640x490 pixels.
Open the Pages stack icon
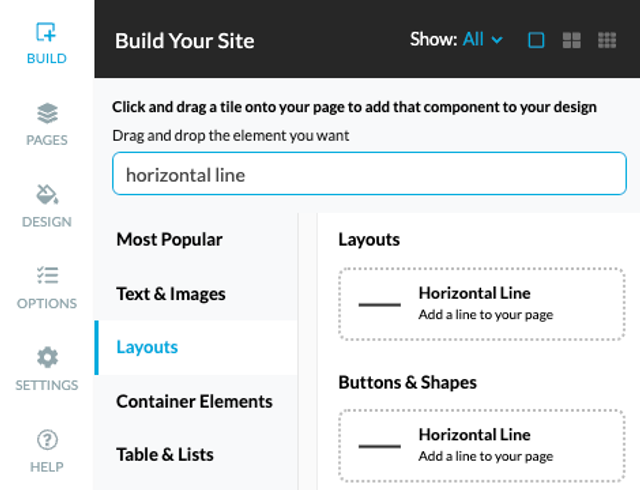tap(47, 113)
